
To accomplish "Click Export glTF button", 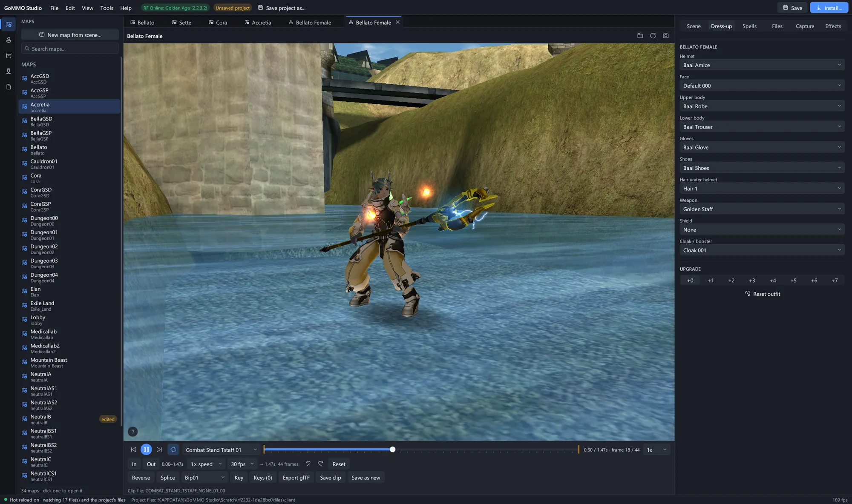I will (x=296, y=478).
